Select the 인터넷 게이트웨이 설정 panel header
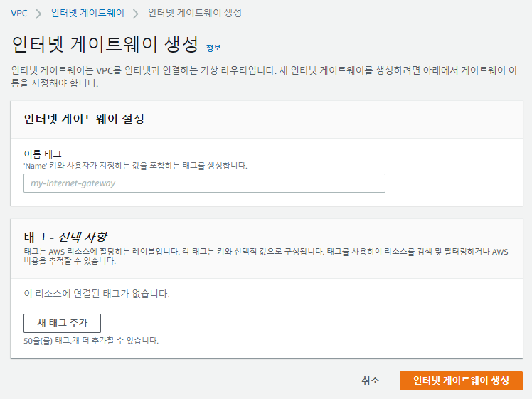This screenshot has height=399, width=532. (84, 119)
